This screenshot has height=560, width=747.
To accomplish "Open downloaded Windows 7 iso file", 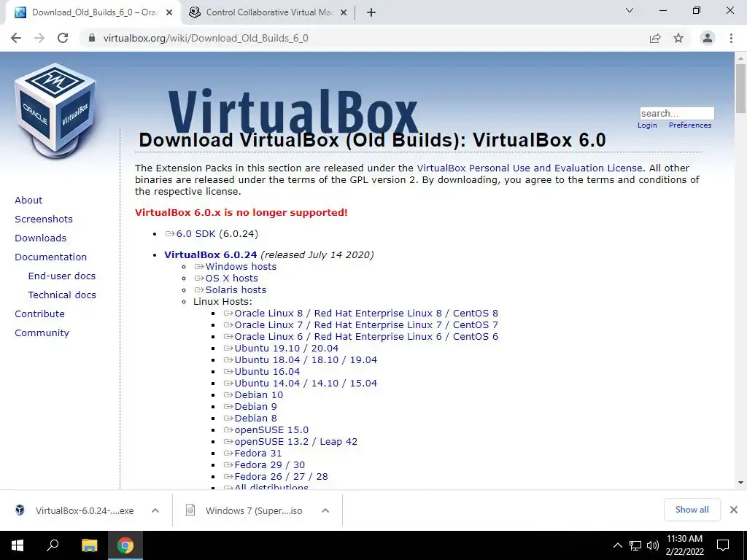I will [244, 510].
